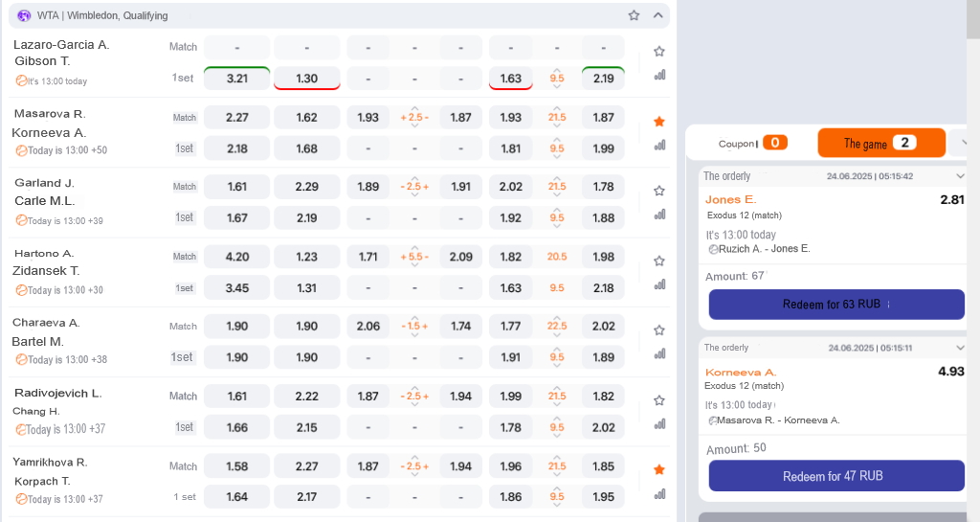Raise the Lazaro-Garcia 1set total 9.5 arrow
The height and width of the screenshot is (522, 980).
tap(557, 70)
